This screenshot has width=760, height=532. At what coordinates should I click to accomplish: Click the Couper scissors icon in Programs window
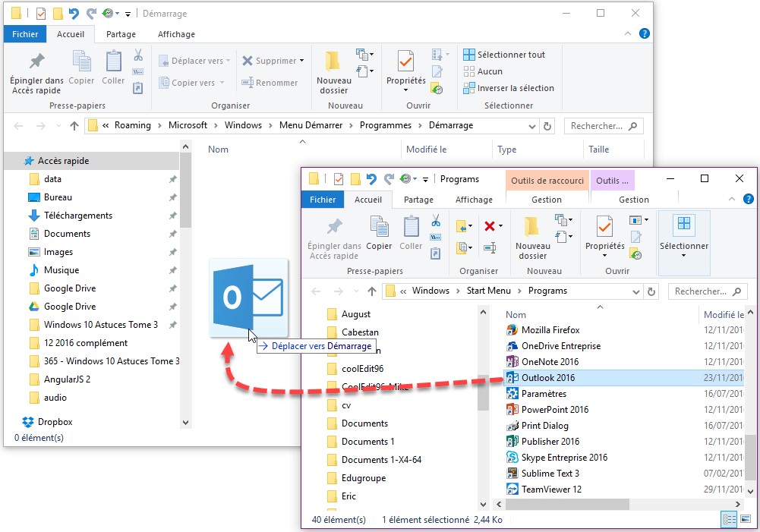(436, 222)
